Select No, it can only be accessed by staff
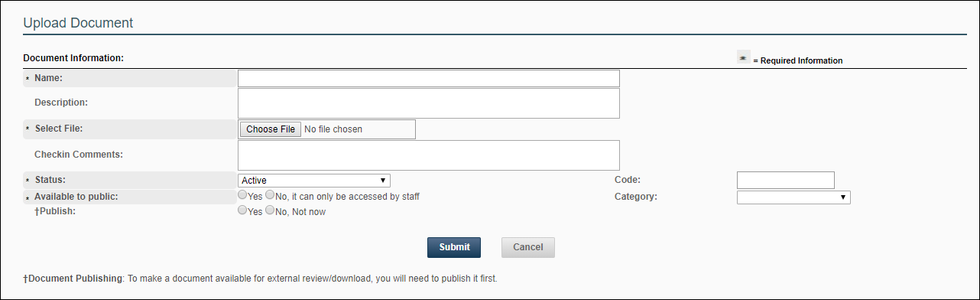 point(269,196)
